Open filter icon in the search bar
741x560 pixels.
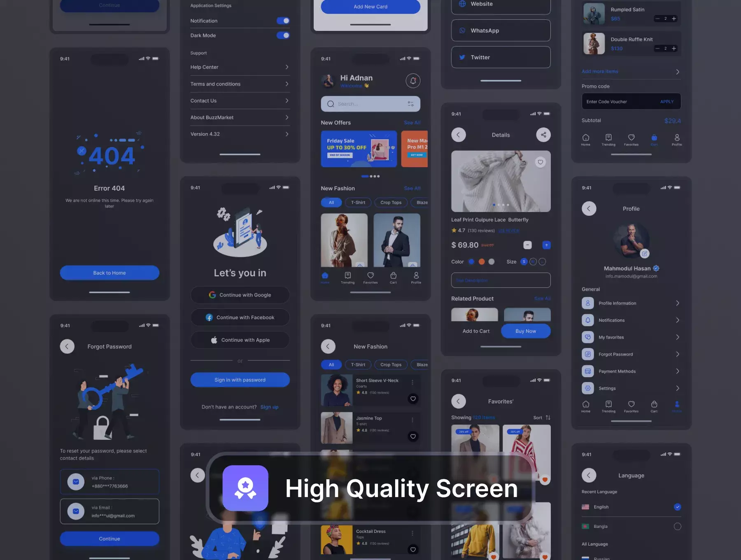click(x=410, y=104)
